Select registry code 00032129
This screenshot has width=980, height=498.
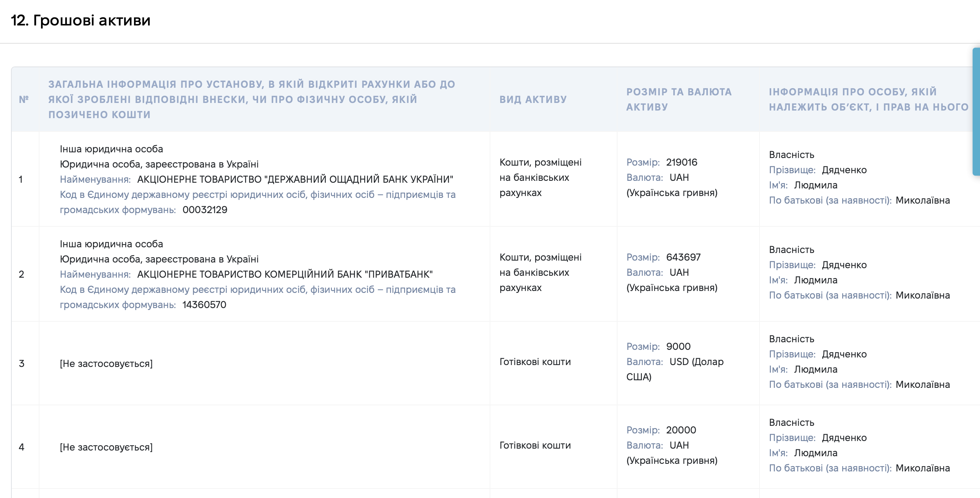pos(205,210)
